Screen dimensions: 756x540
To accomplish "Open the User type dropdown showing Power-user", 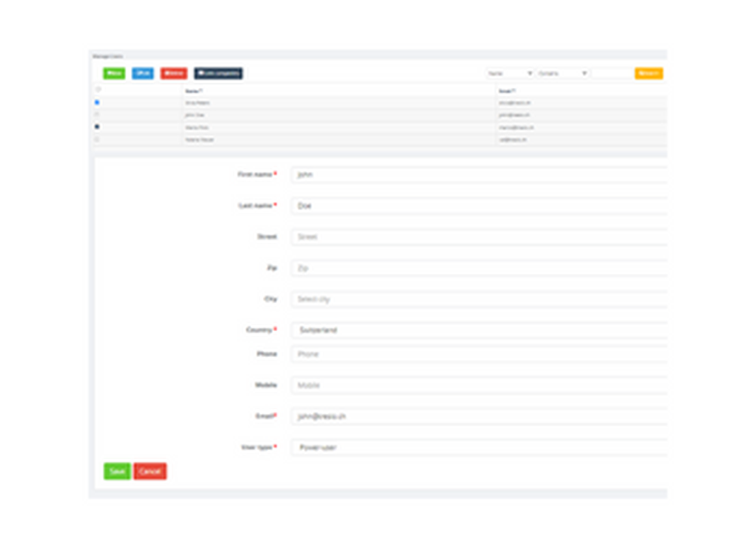I will pos(479,448).
